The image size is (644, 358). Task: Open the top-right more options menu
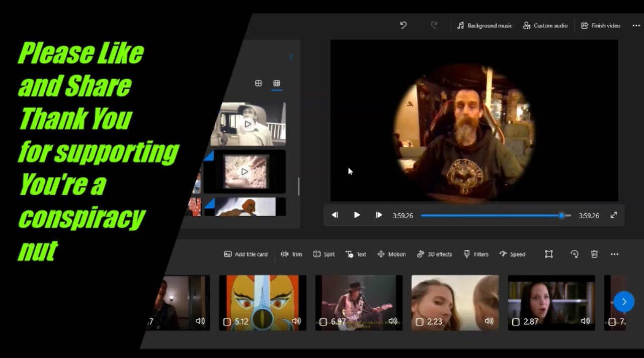click(636, 26)
